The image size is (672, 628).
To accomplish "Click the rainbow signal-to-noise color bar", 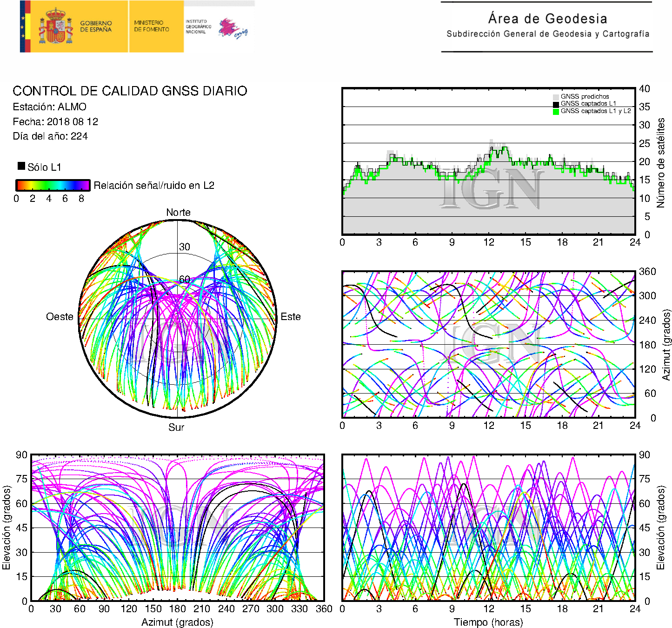I will (x=53, y=185).
